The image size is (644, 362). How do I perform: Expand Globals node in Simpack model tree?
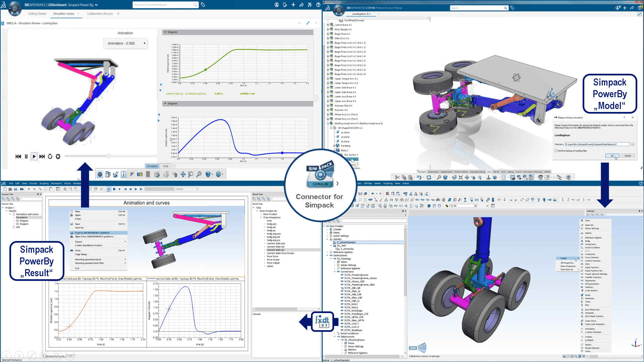pos(327,230)
